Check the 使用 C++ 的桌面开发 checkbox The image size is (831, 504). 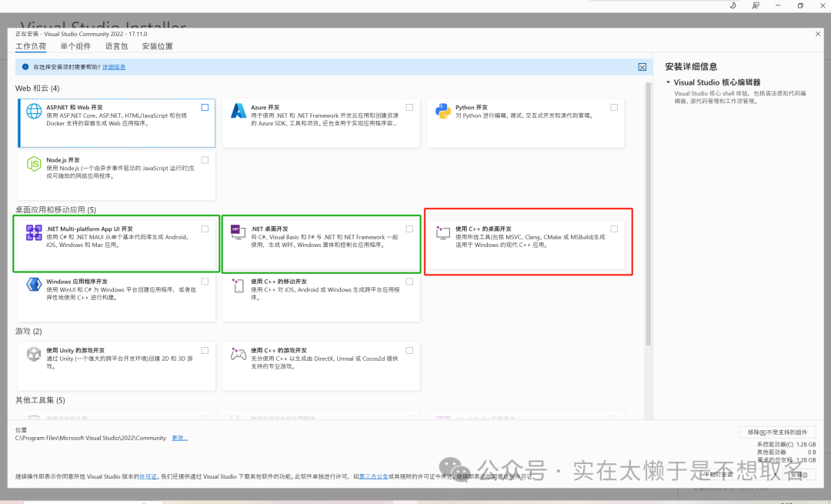click(x=614, y=229)
